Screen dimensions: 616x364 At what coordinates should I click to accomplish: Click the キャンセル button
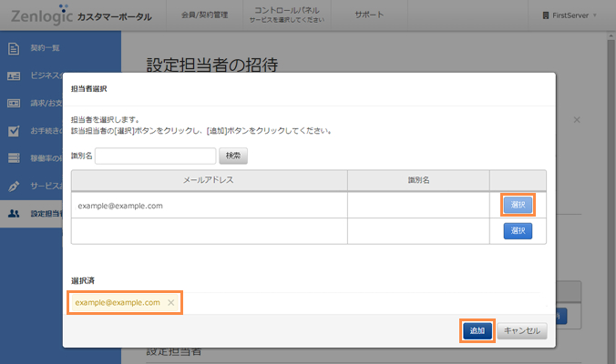coord(523,330)
